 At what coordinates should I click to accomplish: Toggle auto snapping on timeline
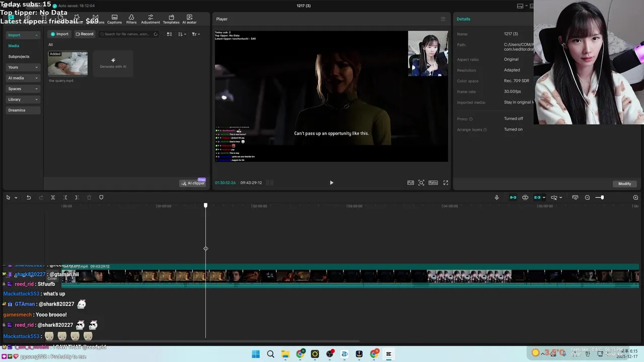pyautogui.click(x=525, y=198)
